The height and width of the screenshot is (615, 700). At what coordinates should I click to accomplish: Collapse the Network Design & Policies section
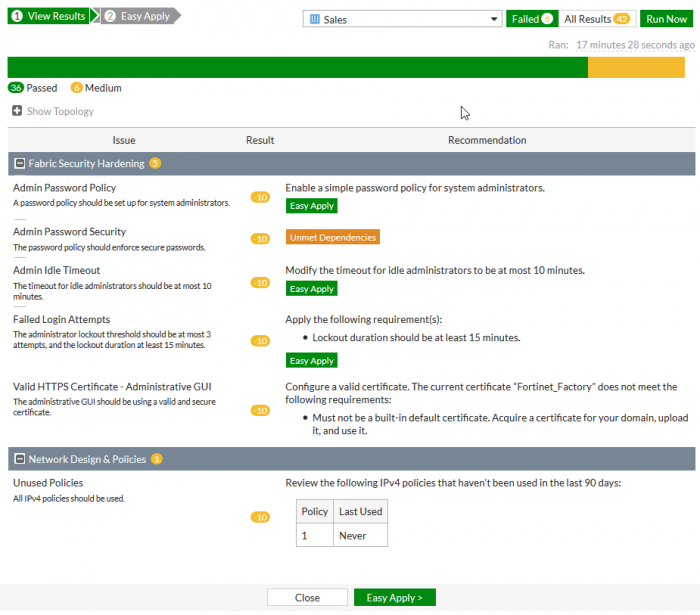pos(18,459)
